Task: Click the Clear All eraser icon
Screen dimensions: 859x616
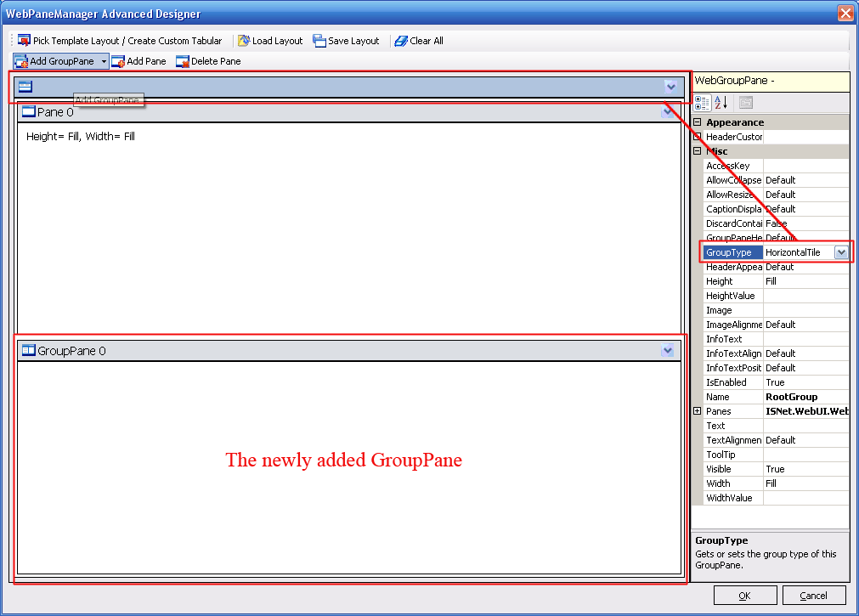Action: [401, 41]
